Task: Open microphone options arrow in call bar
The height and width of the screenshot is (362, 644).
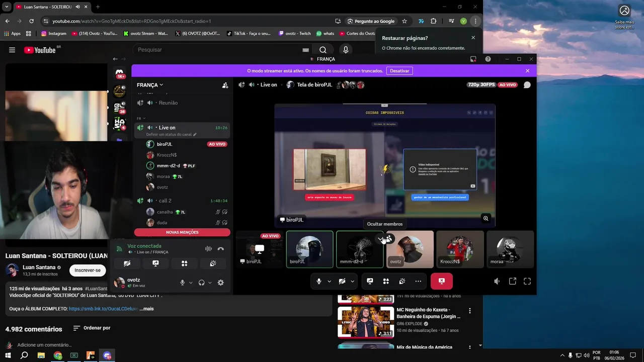Action: 329,282
